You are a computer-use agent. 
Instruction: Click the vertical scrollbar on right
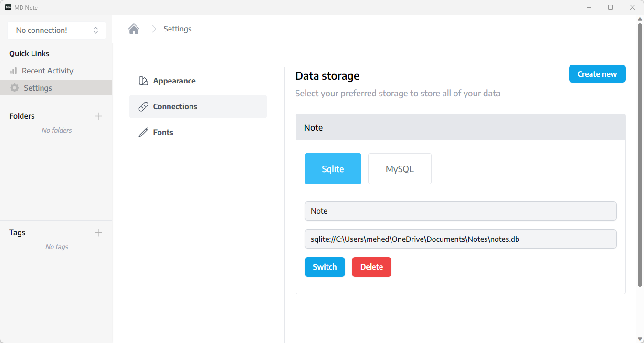640,153
